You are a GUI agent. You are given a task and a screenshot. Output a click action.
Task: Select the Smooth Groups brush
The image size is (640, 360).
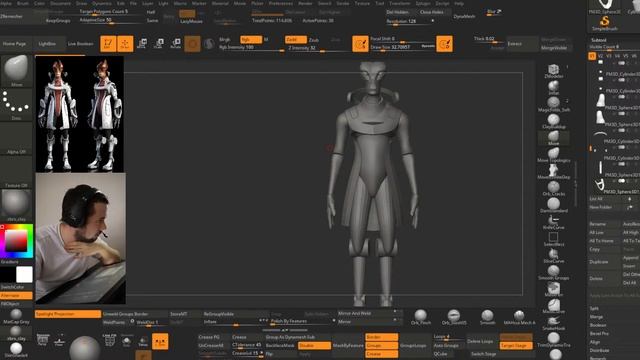coord(553,272)
